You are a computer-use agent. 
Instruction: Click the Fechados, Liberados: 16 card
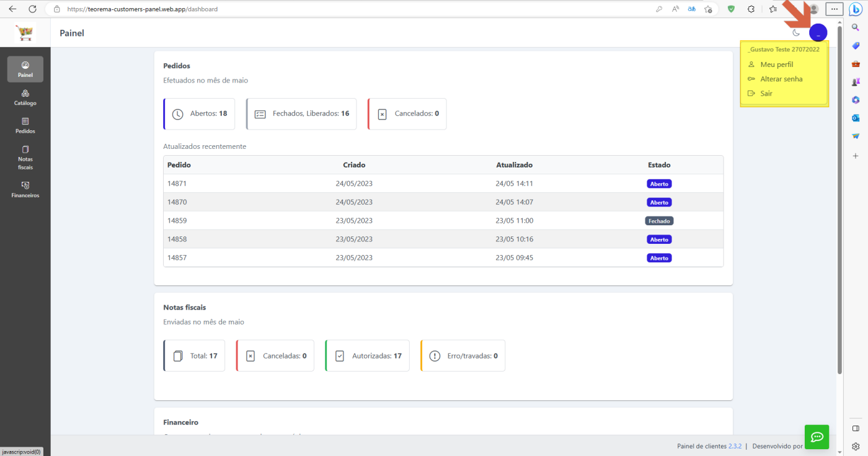click(301, 114)
